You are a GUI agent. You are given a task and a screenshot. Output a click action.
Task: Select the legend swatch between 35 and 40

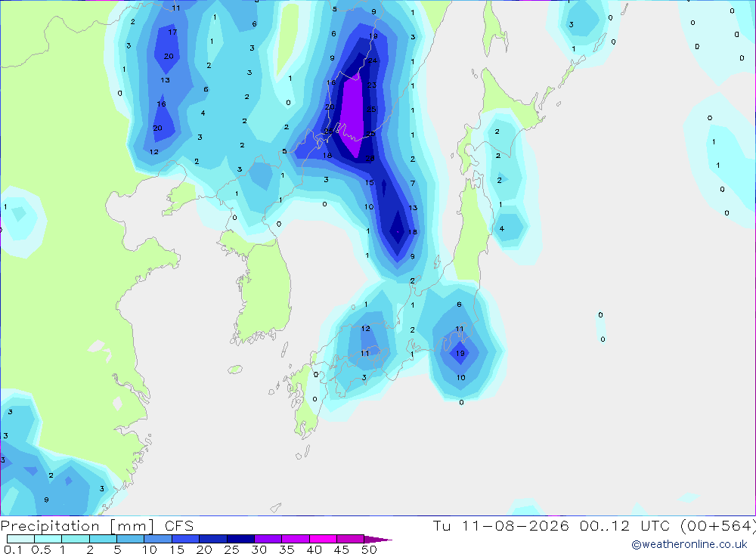[x=295, y=539]
